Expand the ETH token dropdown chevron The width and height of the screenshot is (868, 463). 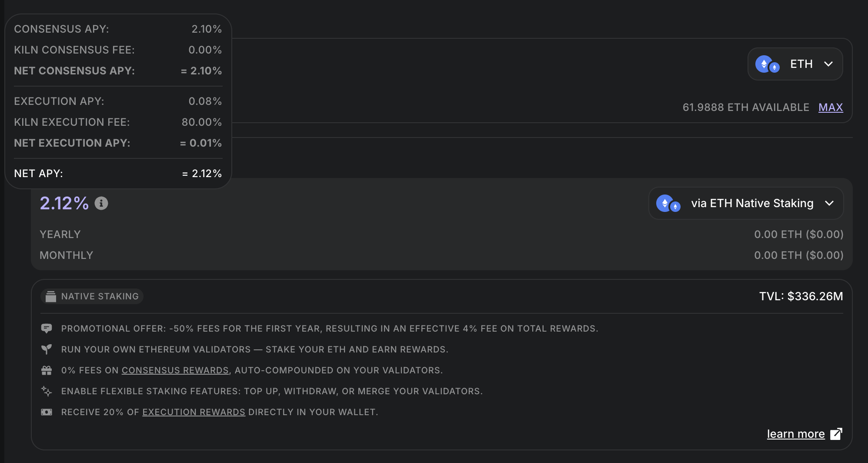(828, 64)
